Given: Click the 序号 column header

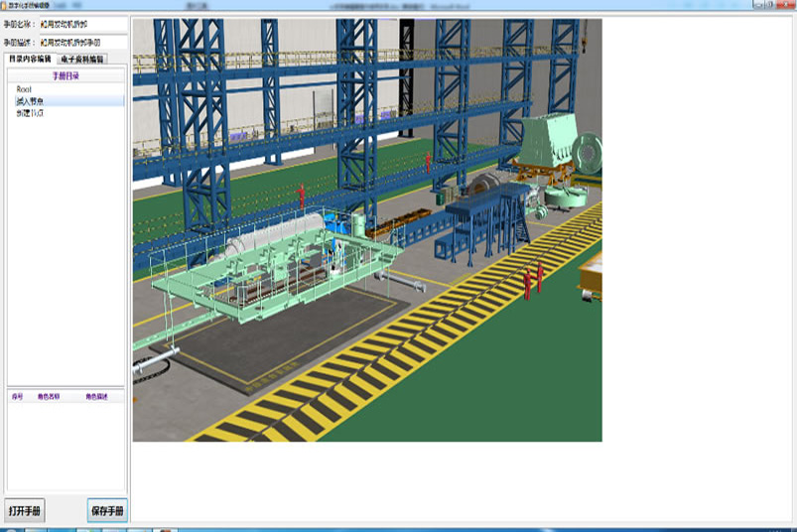Looking at the screenshot, I should pos(17,396).
